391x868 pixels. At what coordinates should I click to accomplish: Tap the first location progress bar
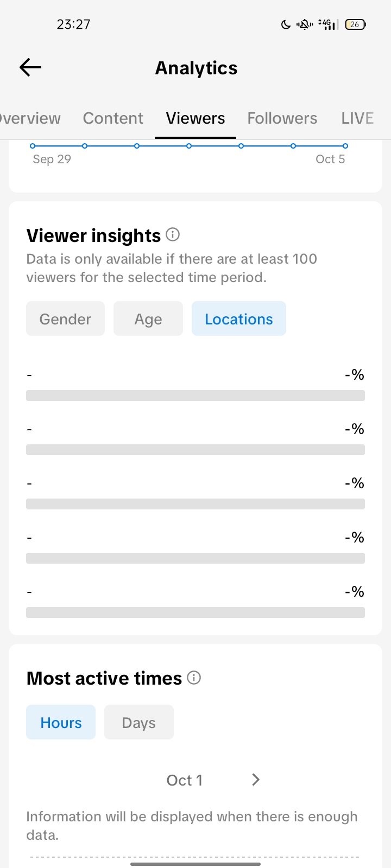[x=195, y=395]
